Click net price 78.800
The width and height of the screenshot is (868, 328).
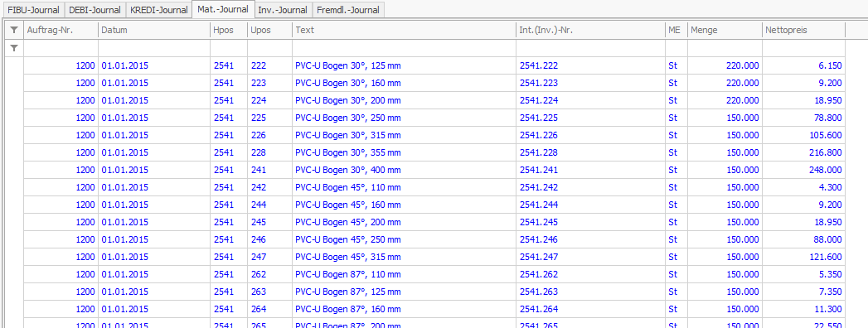828,118
